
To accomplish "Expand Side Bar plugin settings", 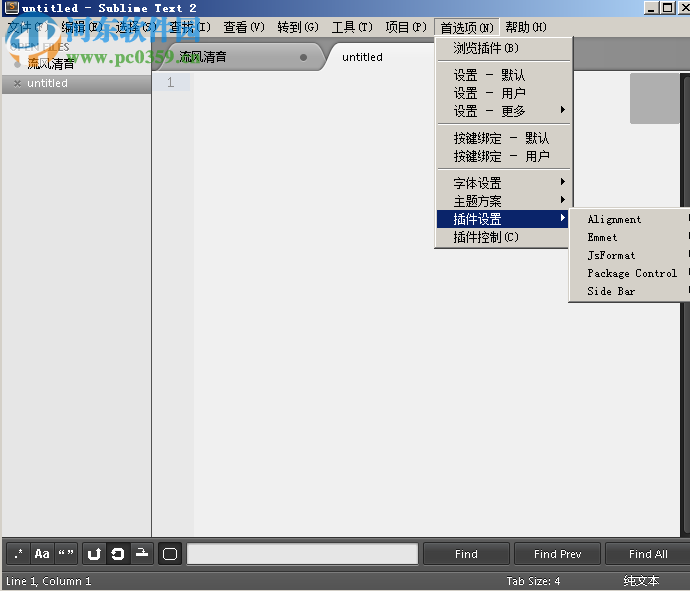I will pos(631,291).
